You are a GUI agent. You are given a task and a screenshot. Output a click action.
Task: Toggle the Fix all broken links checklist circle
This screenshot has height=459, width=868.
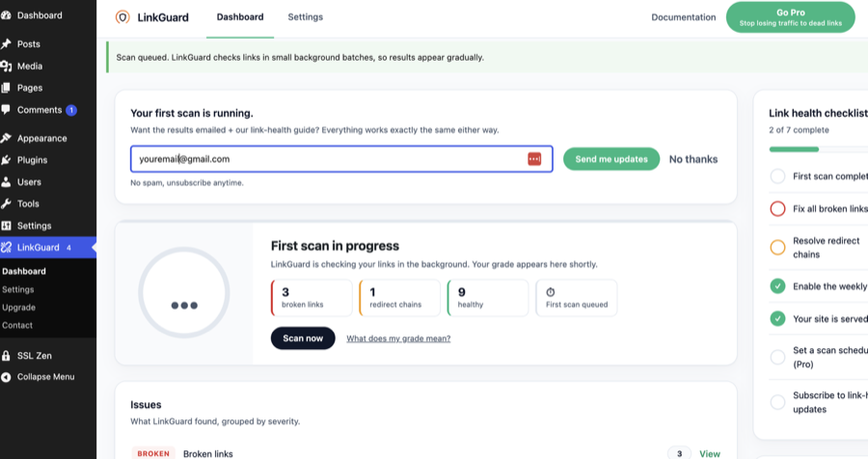[777, 208]
